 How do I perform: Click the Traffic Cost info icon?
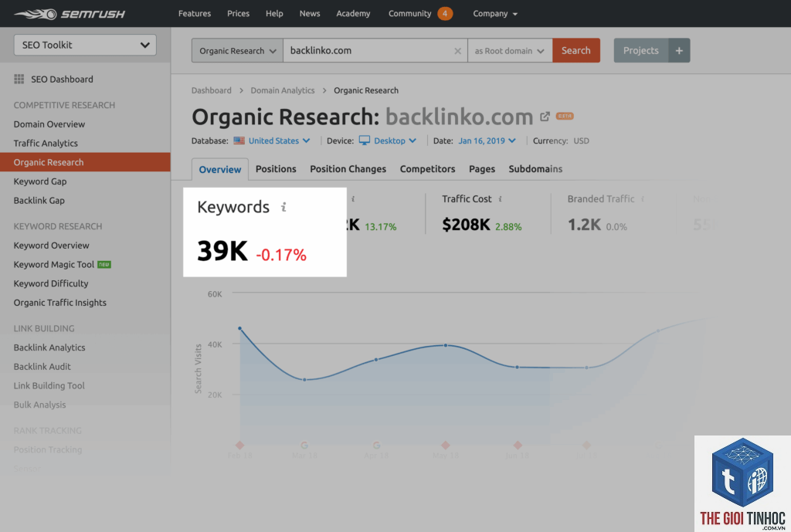point(500,199)
